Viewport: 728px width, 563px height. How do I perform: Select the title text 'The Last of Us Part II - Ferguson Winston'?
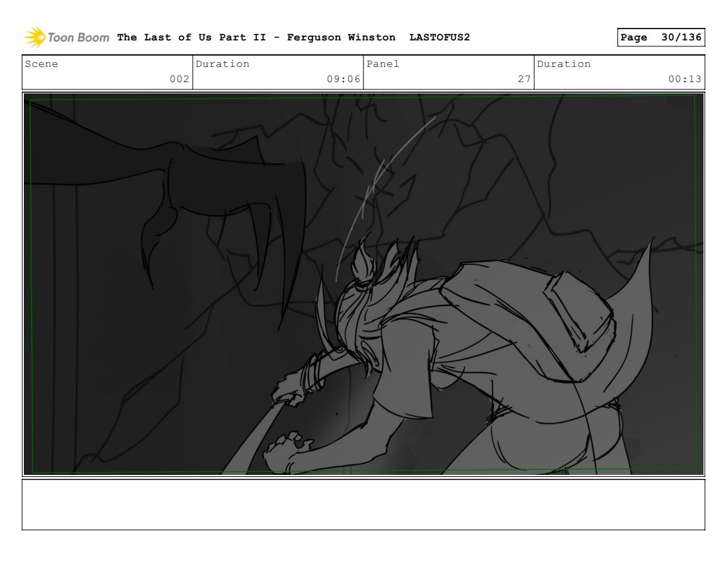256,37
